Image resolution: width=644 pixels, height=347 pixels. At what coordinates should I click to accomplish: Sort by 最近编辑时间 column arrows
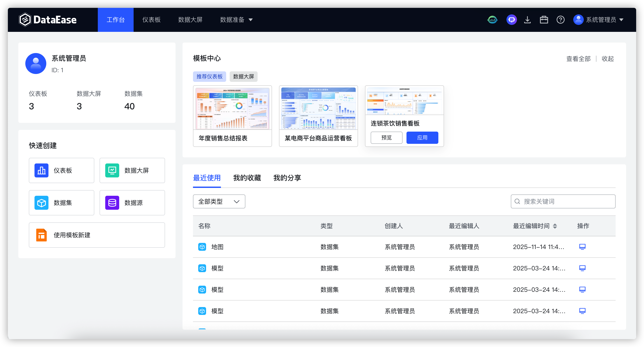555,226
